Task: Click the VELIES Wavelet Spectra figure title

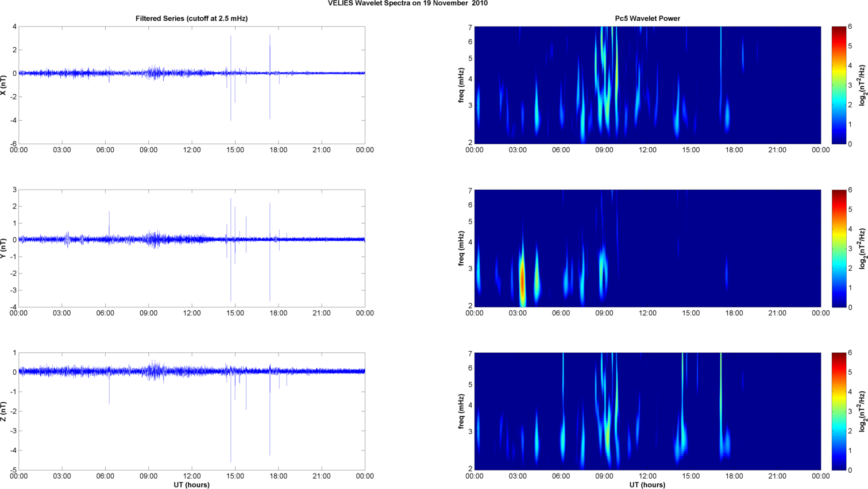Action: pyautogui.click(x=407, y=3)
